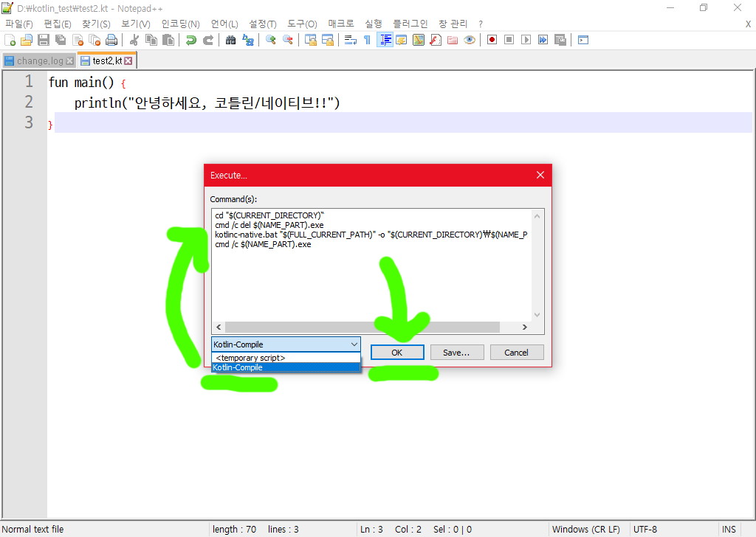Click the command box scroll left arrow
756x537 pixels.
pos(219,327)
